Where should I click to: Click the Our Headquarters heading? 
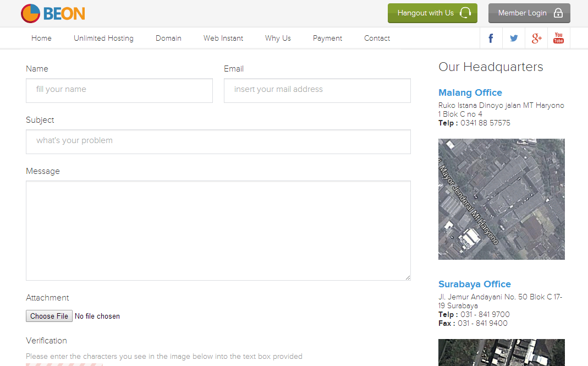pyautogui.click(x=491, y=67)
